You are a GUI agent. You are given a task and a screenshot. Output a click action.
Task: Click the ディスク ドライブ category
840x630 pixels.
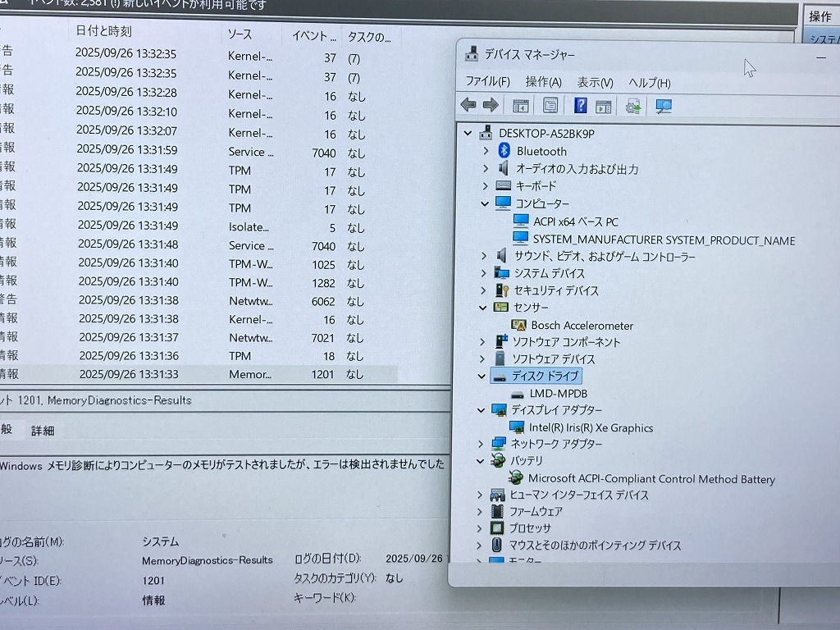pos(545,376)
